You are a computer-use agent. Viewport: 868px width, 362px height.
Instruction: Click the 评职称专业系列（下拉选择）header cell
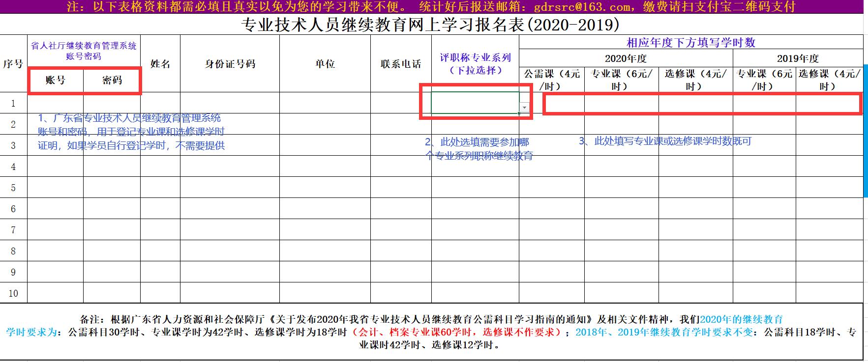(475, 64)
